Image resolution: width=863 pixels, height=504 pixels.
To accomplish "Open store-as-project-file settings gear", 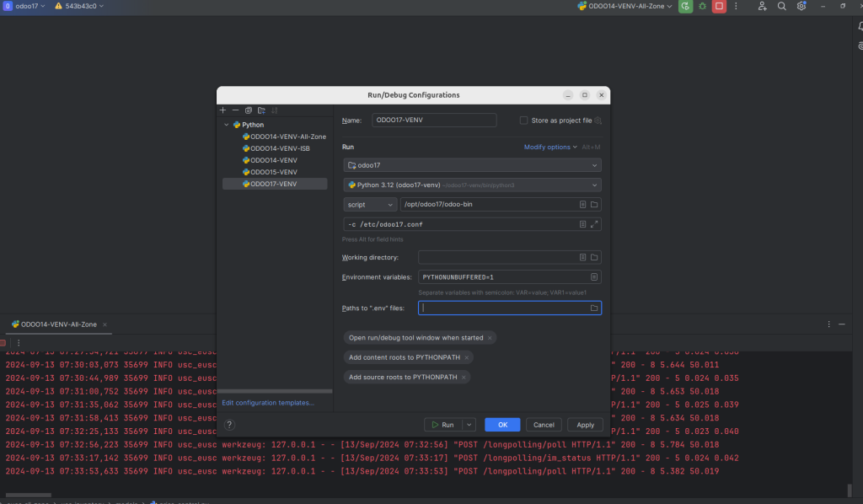I will (x=598, y=121).
